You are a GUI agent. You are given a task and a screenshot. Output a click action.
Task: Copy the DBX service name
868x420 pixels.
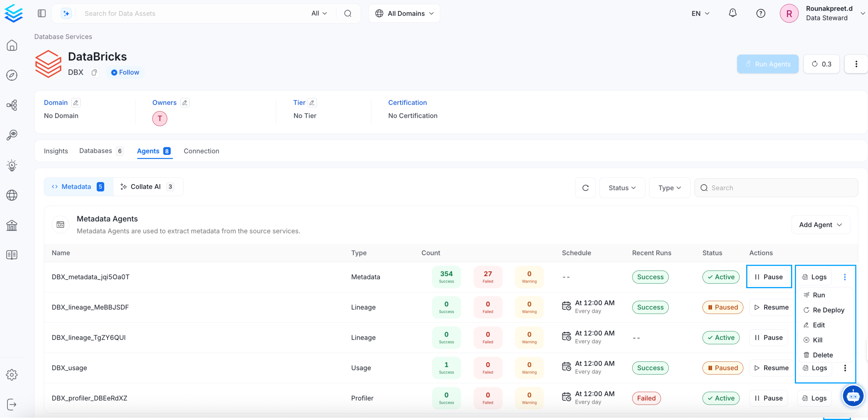pyautogui.click(x=94, y=72)
